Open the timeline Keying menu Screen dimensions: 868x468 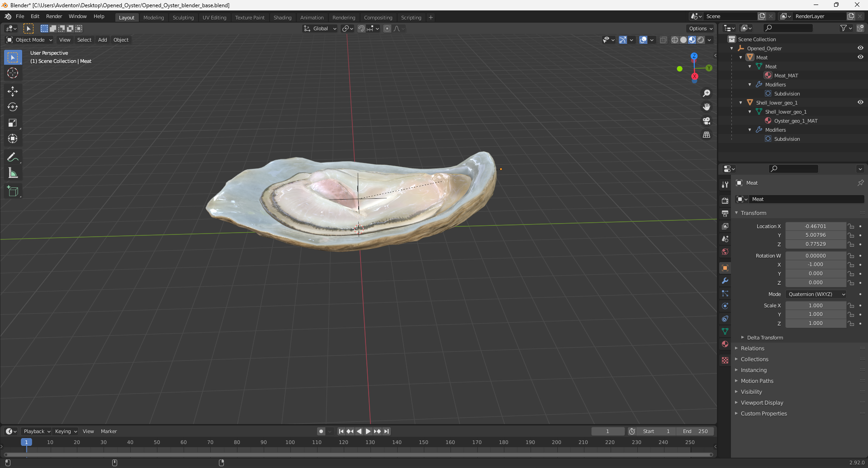(x=66, y=431)
